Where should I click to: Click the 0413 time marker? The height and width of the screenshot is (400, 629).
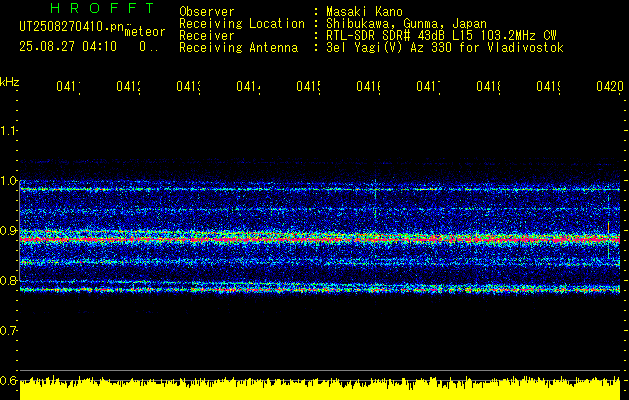(x=189, y=87)
